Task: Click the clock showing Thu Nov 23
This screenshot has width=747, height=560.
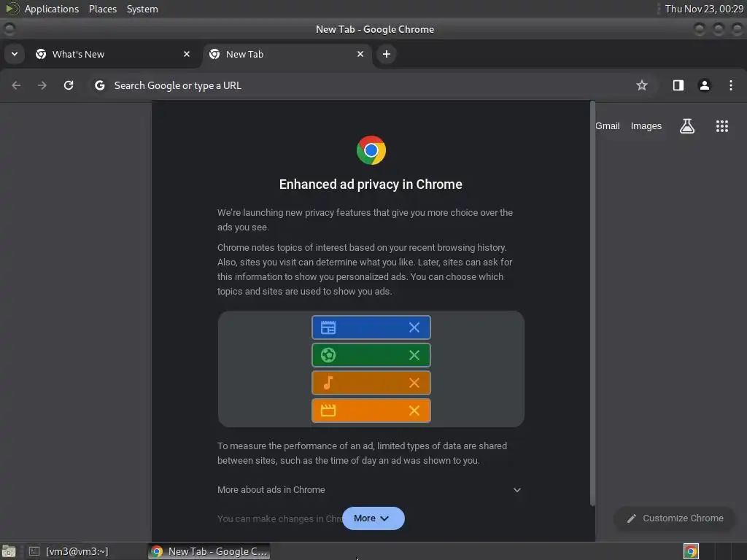Action: point(703,9)
